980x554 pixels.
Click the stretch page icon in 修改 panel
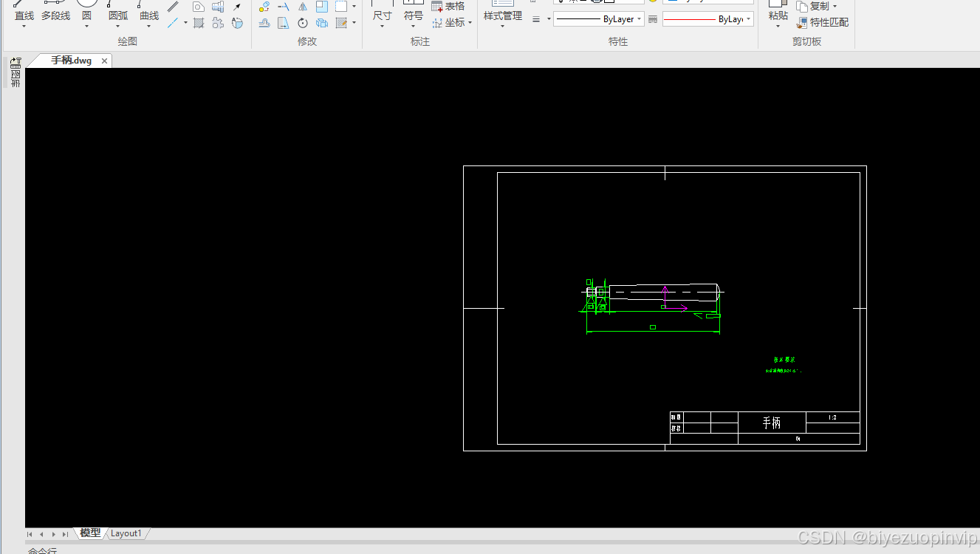(284, 23)
